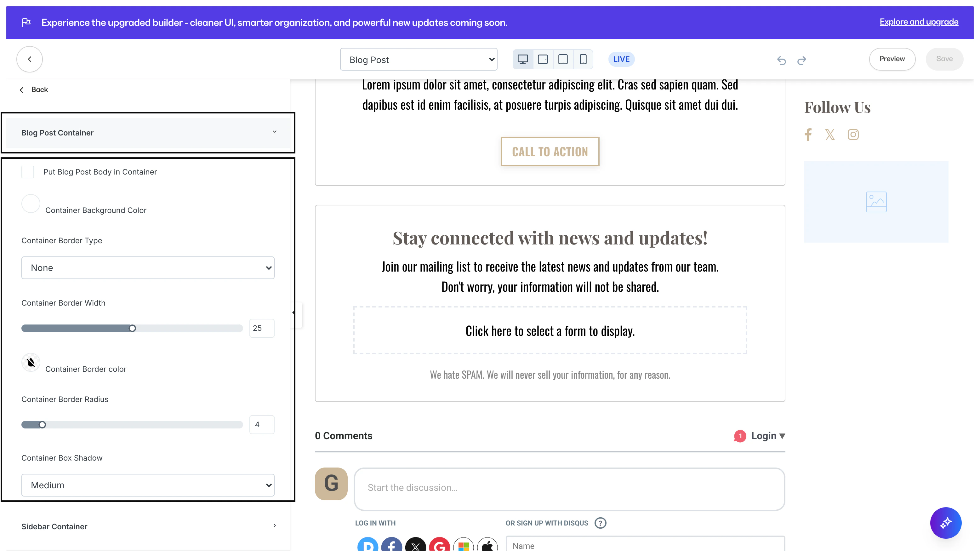Click the undo arrow icon
The image size is (980, 557).
[x=782, y=60]
